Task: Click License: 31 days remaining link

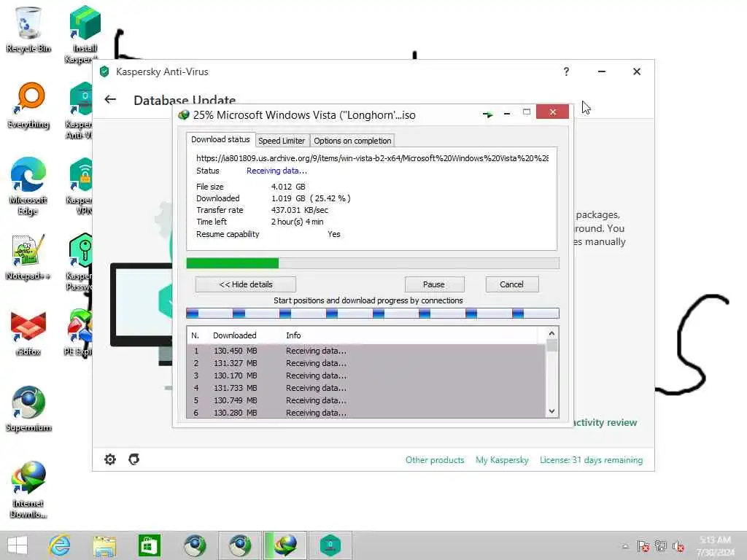Action: (x=591, y=460)
